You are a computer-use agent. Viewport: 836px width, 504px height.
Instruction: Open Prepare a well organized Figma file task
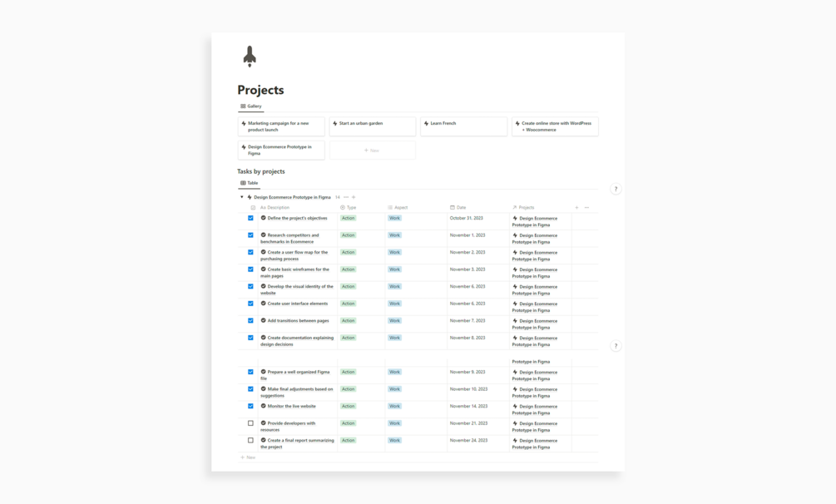tap(294, 375)
